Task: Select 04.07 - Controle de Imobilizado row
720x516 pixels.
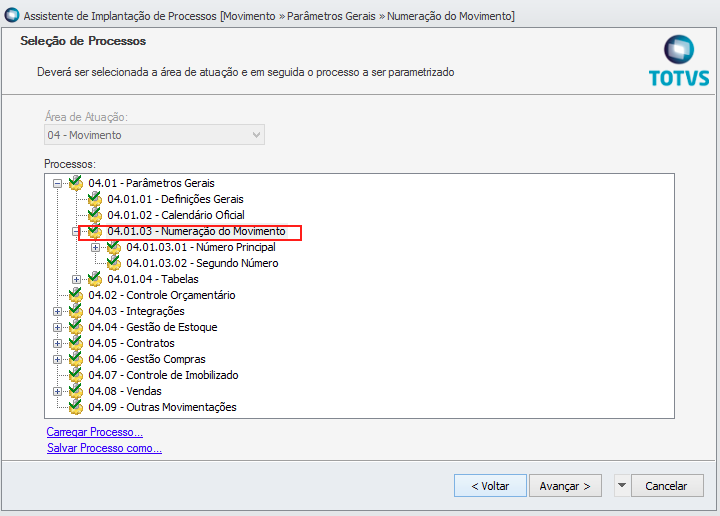Action: click(163, 375)
